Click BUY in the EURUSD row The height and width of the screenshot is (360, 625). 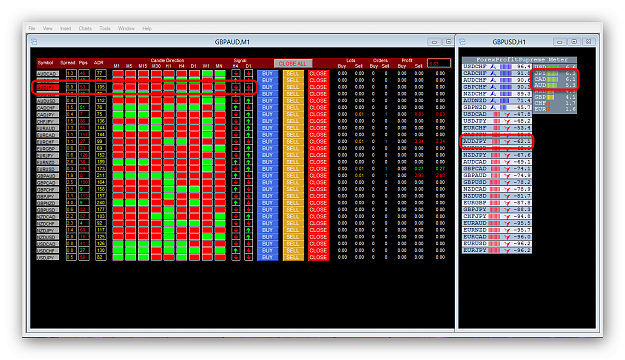click(x=267, y=169)
